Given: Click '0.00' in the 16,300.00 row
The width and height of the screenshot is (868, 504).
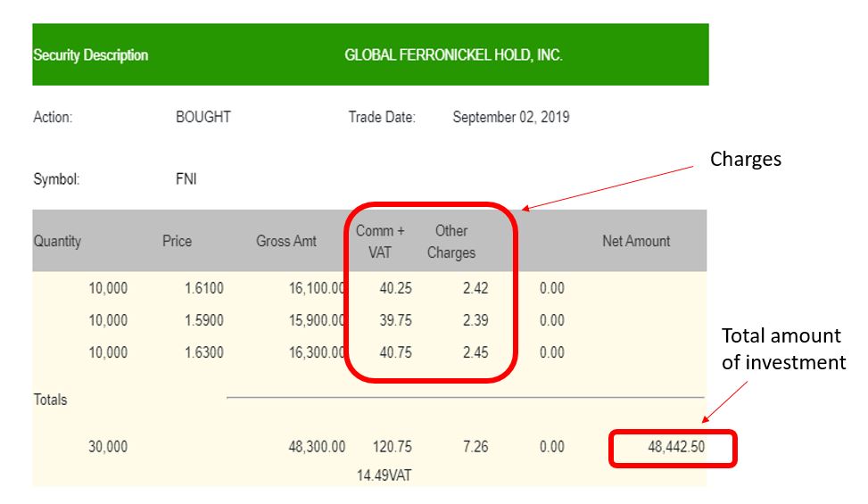Looking at the screenshot, I should [552, 352].
